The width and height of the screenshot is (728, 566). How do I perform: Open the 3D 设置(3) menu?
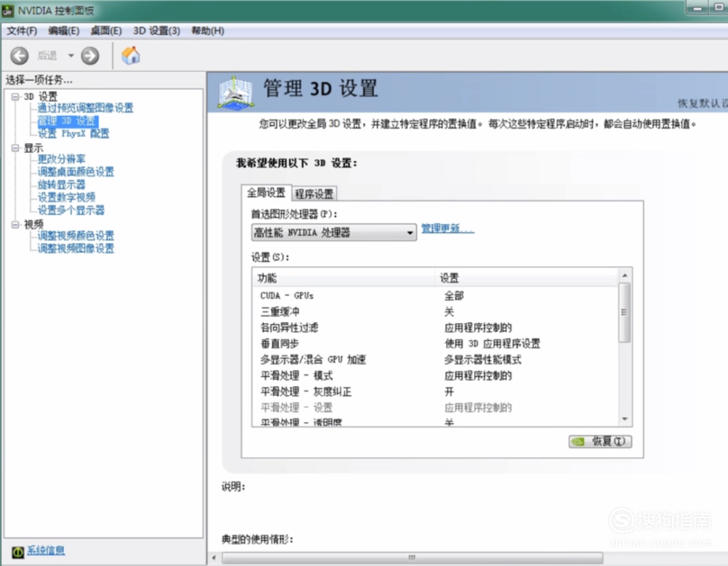(x=156, y=30)
